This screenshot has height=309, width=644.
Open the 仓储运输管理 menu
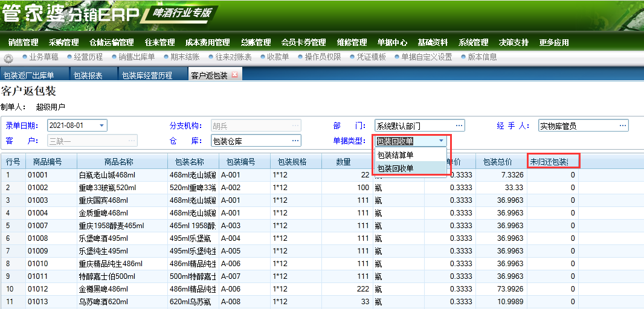(112, 43)
